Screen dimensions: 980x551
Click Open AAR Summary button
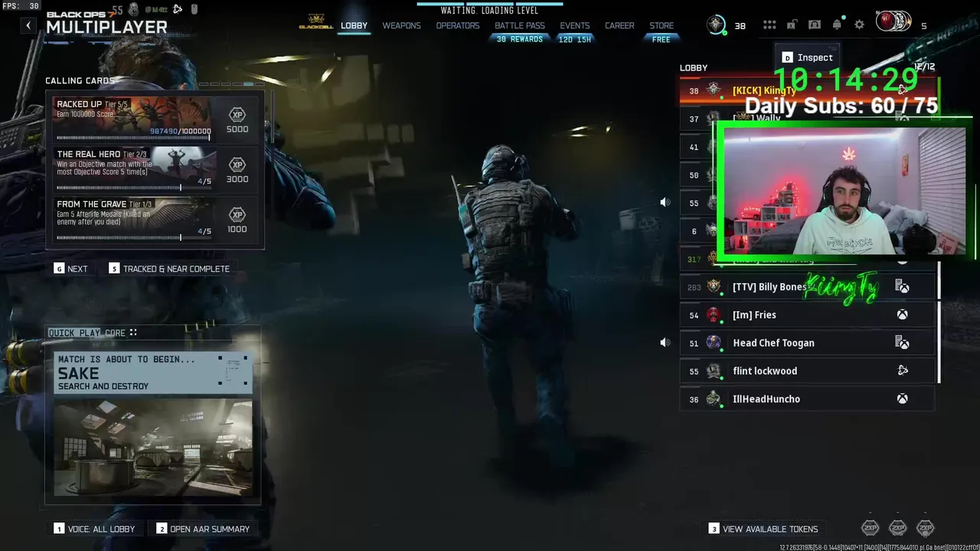(203, 529)
